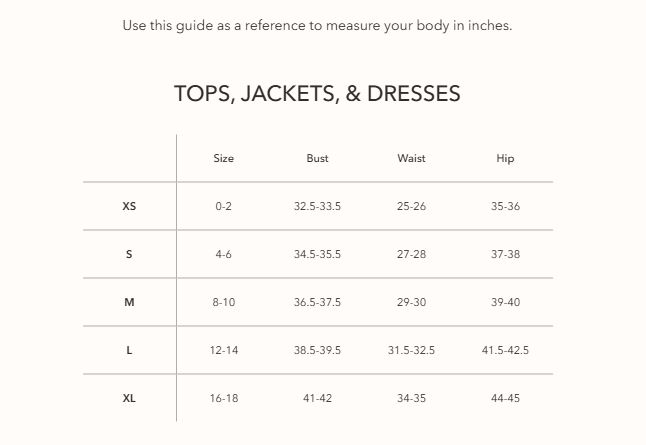This screenshot has width=646, height=445.
Task: Select the 39-40 hip measurement
Action: point(505,302)
